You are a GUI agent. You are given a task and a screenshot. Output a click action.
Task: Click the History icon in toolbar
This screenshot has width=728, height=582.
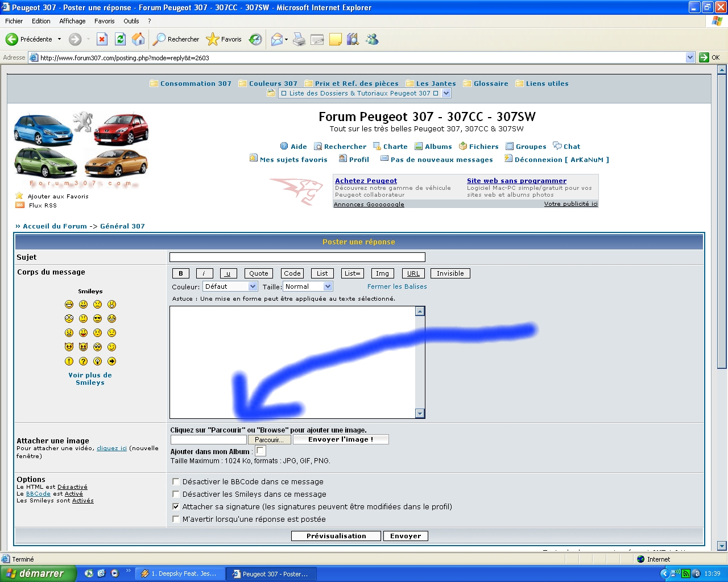click(x=256, y=39)
